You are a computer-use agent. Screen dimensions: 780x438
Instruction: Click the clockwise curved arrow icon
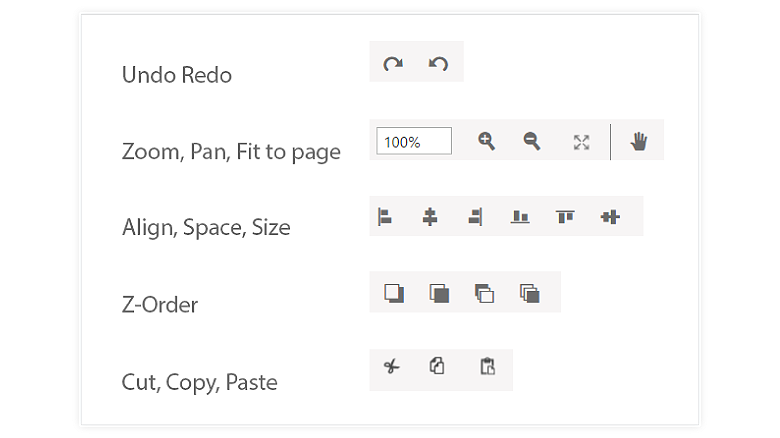[393, 64]
